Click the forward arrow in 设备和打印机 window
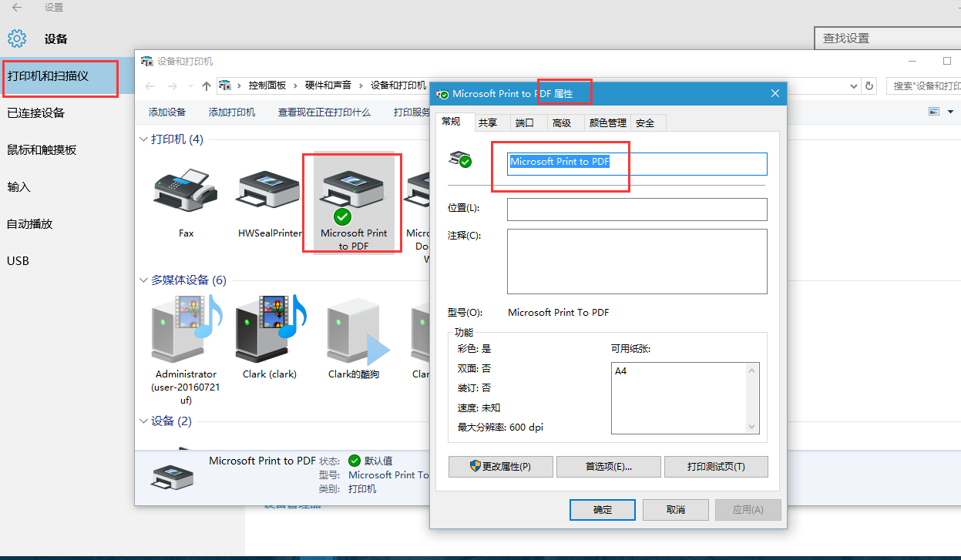The height and width of the screenshot is (560, 961). pos(173,86)
